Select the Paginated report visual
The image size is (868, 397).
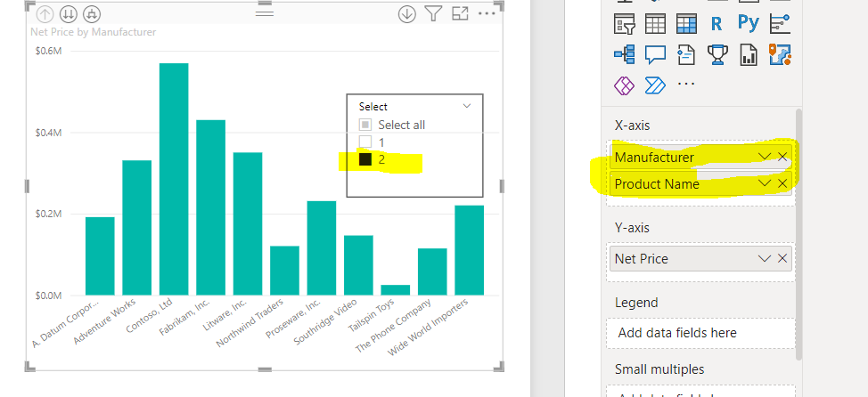coord(749,54)
